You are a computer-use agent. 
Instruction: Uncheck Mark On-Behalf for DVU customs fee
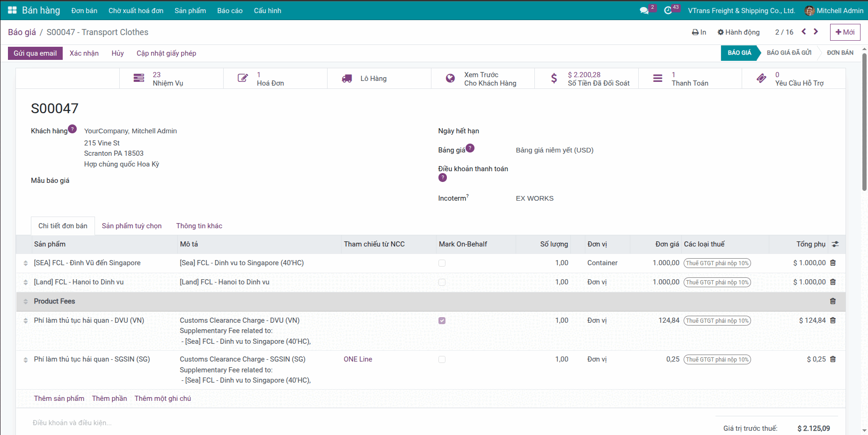(442, 321)
